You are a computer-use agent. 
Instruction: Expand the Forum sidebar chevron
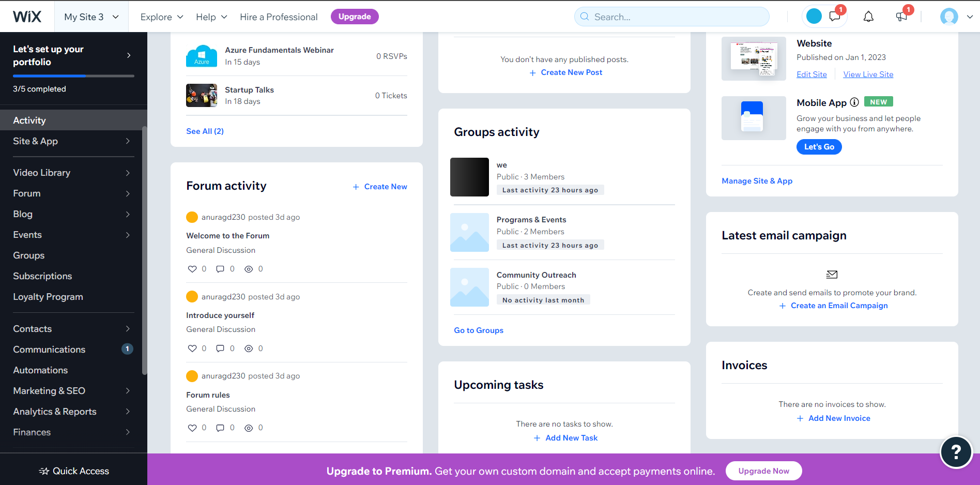click(x=128, y=193)
